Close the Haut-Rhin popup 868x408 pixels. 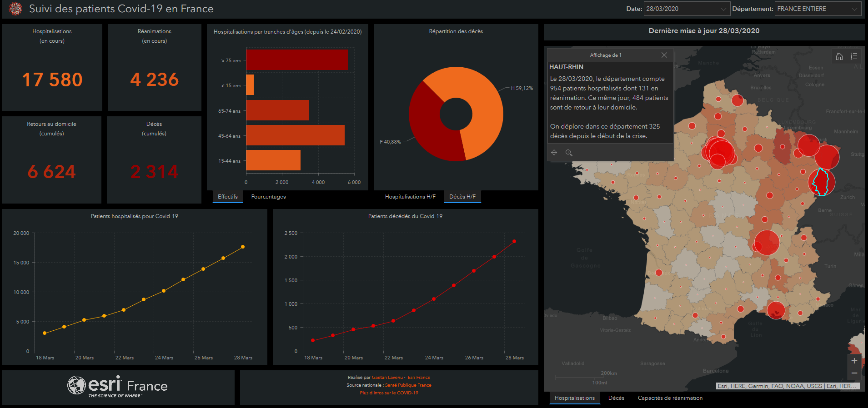point(664,55)
